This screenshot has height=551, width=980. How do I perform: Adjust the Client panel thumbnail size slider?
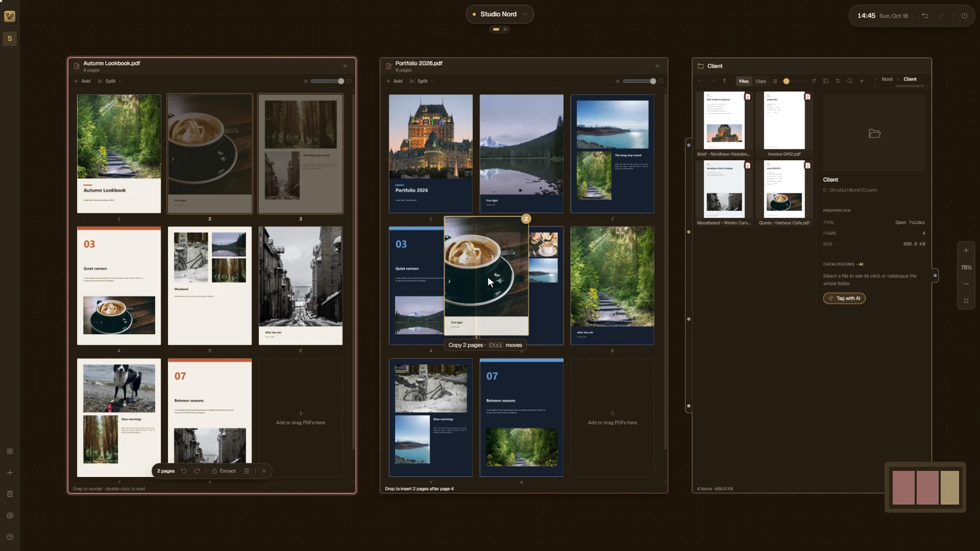click(x=794, y=81)
